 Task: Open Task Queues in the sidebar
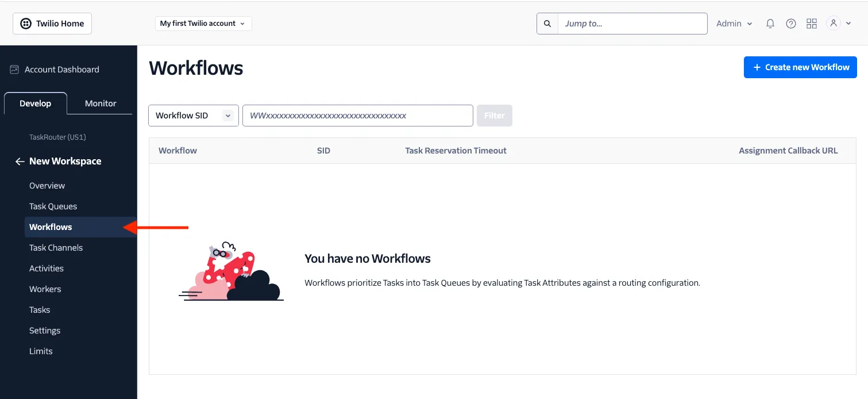coord(53,206)
